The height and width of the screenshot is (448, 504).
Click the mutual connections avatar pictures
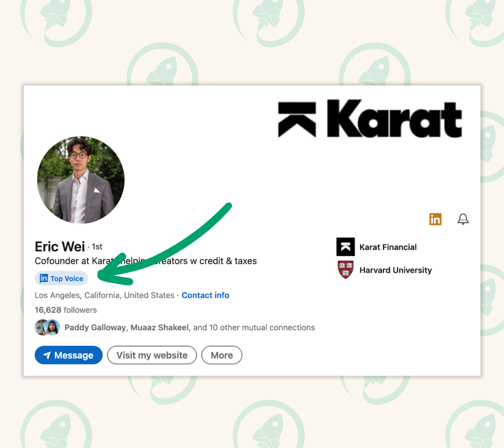[47, 328]
